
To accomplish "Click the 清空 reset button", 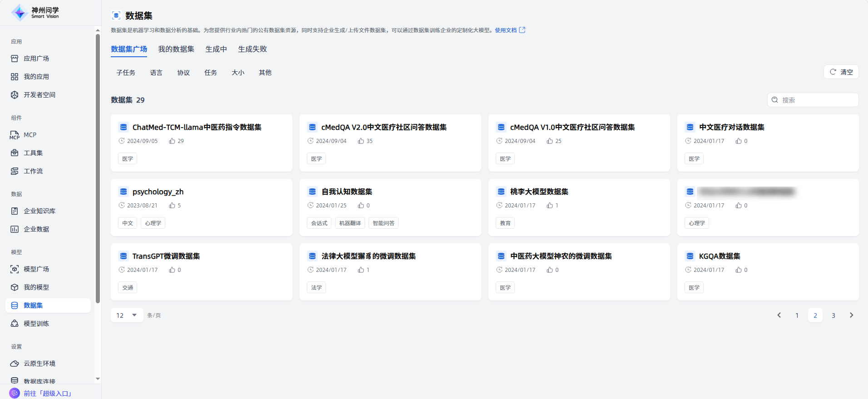I will (x=841, y=72).
